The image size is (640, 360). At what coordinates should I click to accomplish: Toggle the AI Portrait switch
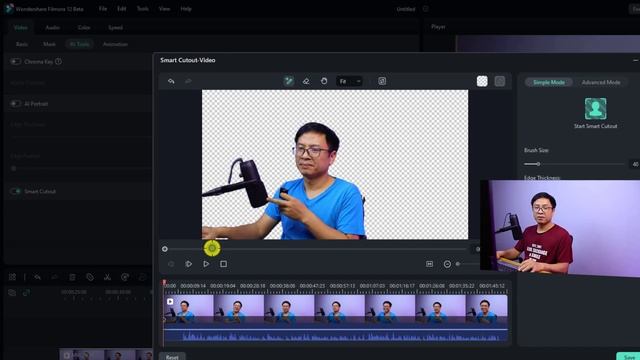[16, 104]
